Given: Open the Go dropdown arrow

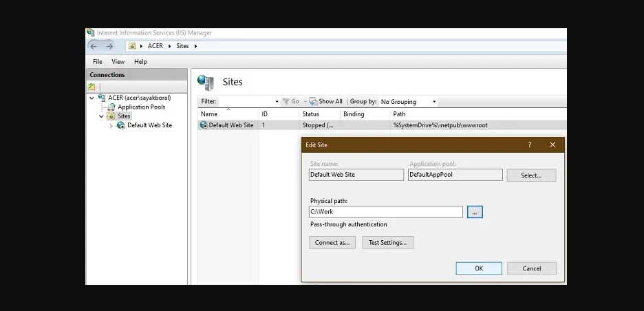Looking at the screenshot, I should click(x=305, y=101).
